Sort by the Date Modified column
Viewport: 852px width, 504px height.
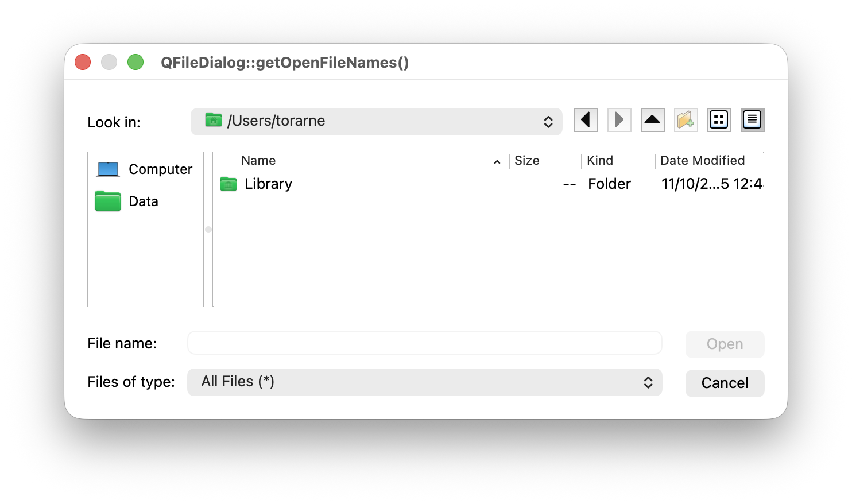click(x=702, y=161)
